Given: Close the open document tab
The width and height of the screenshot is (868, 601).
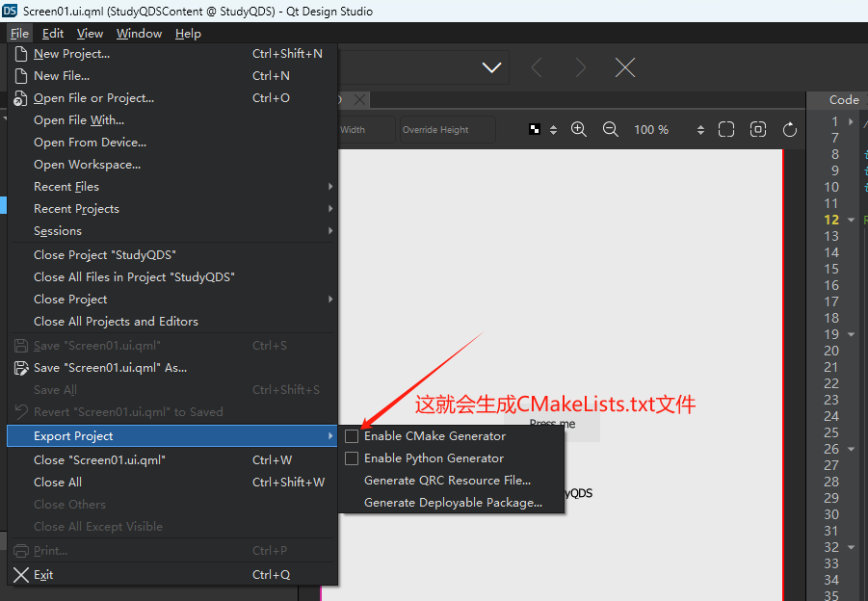Looking at the screenshot, I should click(359, 99).
